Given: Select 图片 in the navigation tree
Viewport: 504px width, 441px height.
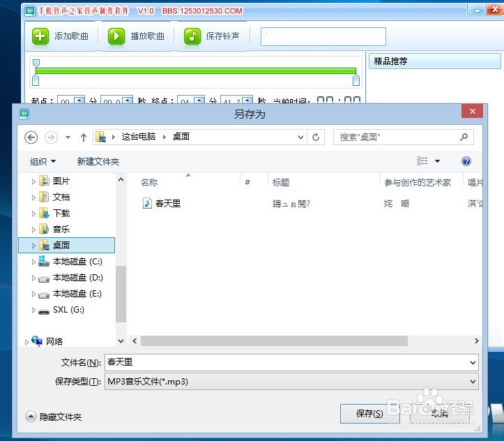Looking at the screenshot, I should pyautogui.click(x=61, y=181).
